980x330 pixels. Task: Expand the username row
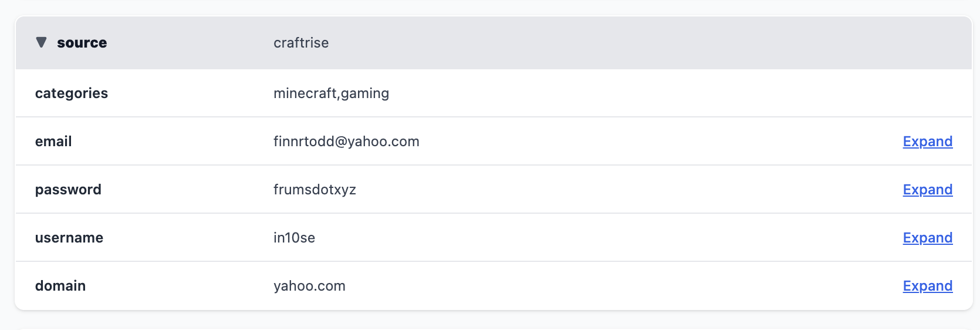pos(927,238)
